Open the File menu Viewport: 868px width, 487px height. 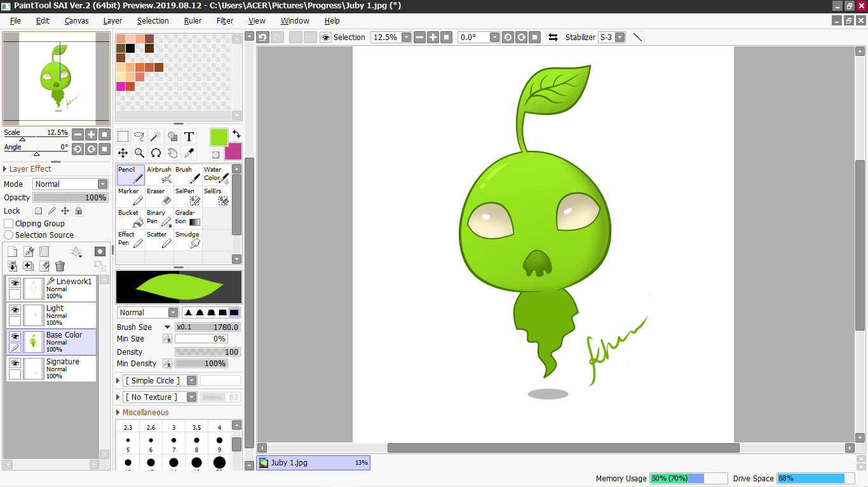pos(15,20)
